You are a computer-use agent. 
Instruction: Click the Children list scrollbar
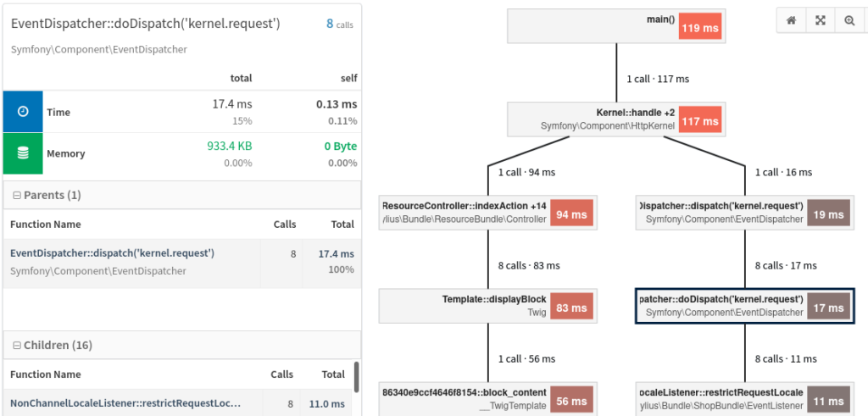click(x=356, y=377)
